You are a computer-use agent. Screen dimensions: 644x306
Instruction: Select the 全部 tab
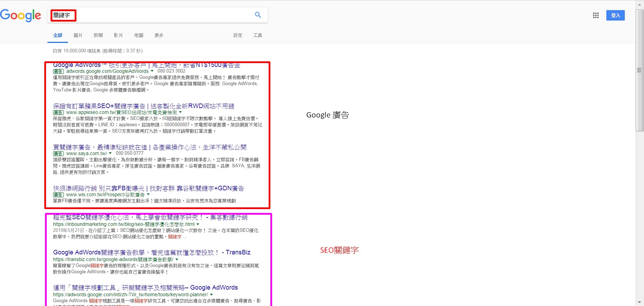coord(58,35)
